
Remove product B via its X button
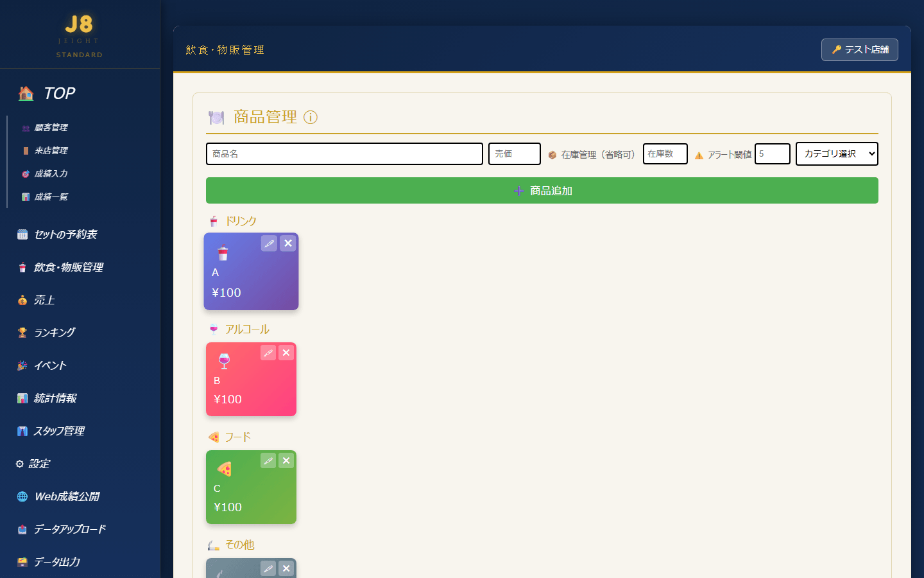point(286,353)
